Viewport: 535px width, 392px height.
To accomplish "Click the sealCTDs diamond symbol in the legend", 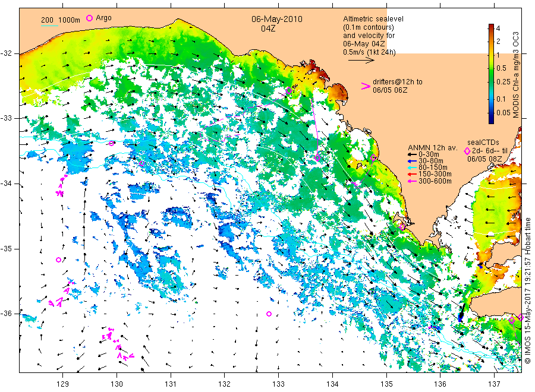I will point(467,151).
